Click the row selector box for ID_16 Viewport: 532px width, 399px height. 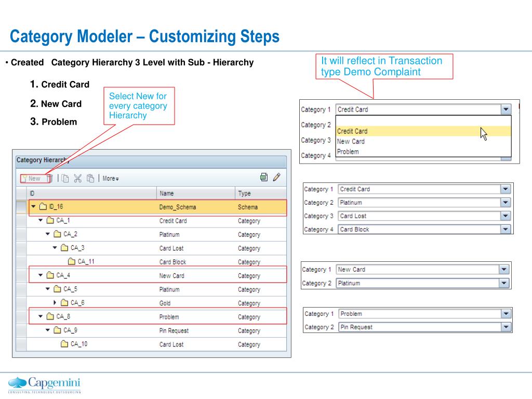pyautogui.click(x=21, y=207)
